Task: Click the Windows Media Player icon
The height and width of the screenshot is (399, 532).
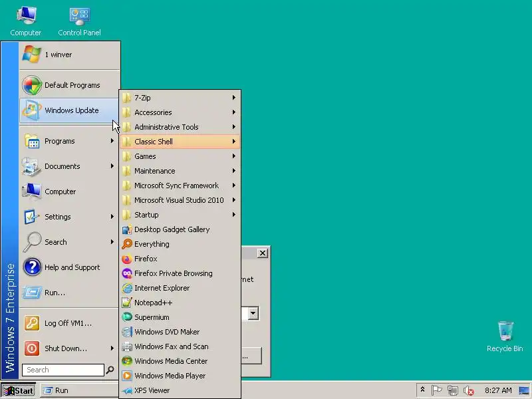Action: tap(126, 376)
